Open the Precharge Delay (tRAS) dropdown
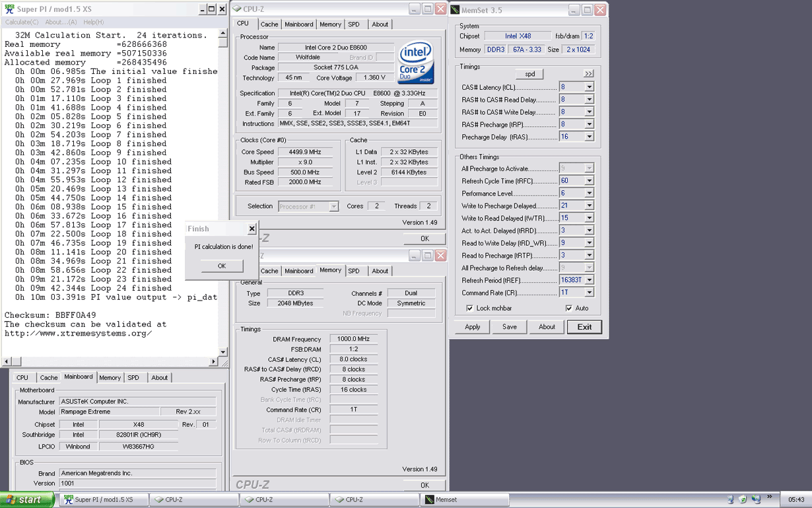This screenshot has width=812, height=508. (589, 137)
